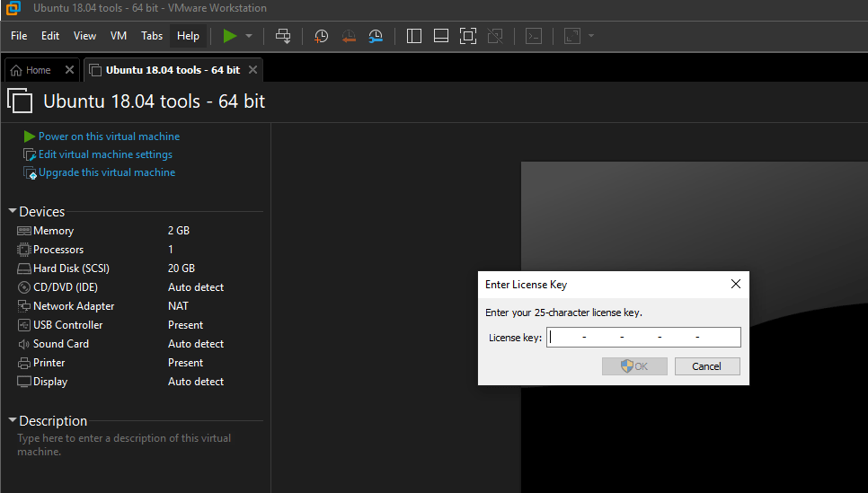Open the Tabs menu
Screen dimensions: 868x493
pyautogui.click(x=152, y=36)
